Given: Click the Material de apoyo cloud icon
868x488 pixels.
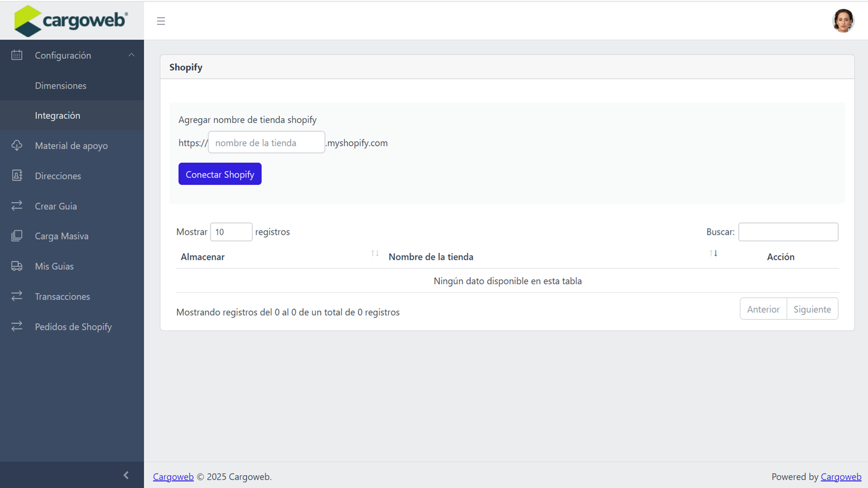Looking at the screenshot, I should click(x=17, y=145).
